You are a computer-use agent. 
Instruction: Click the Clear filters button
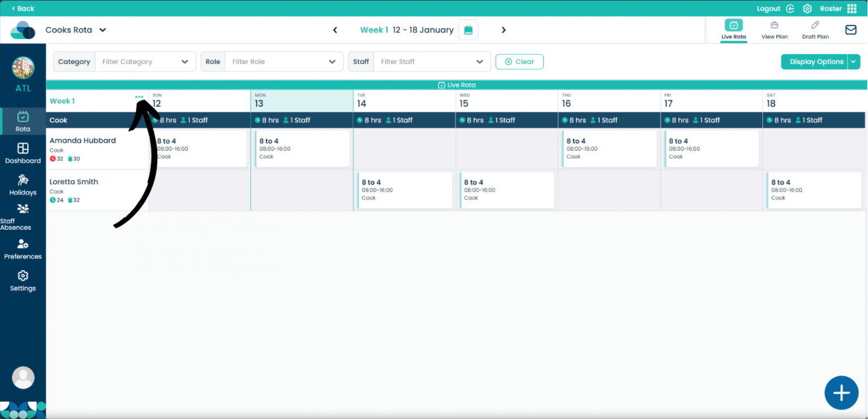coord(519,62)
